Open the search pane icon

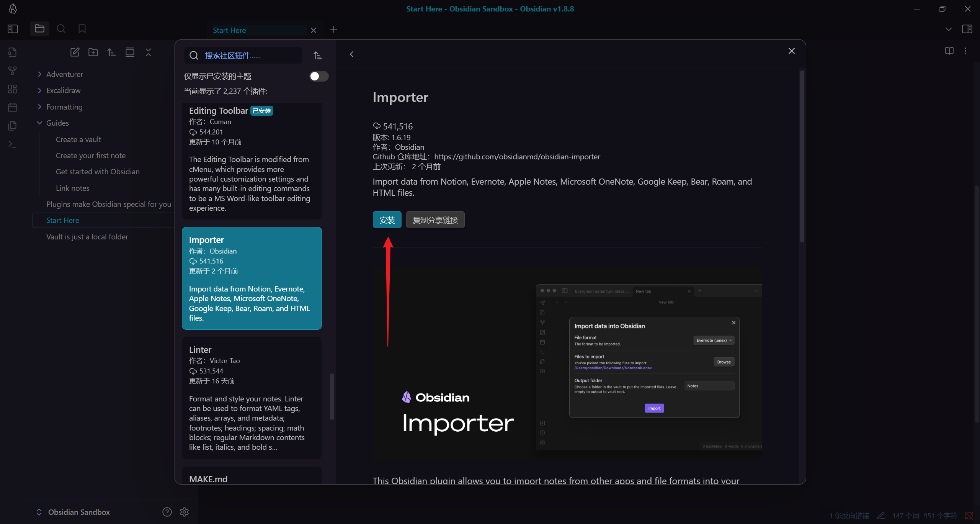tap(61, 29)
